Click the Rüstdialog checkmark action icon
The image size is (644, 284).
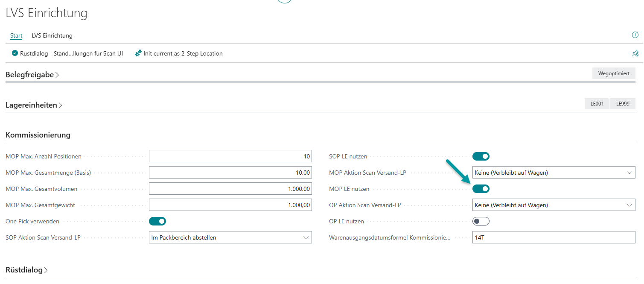point(15,54)
